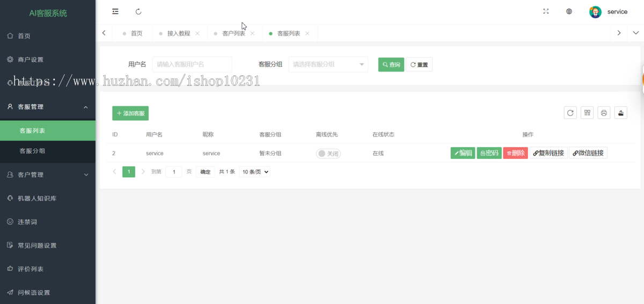The width and height of the screenshot is (644, 304).
Task: Click the AI客服系统 logo title
Action: click(48, 13)
